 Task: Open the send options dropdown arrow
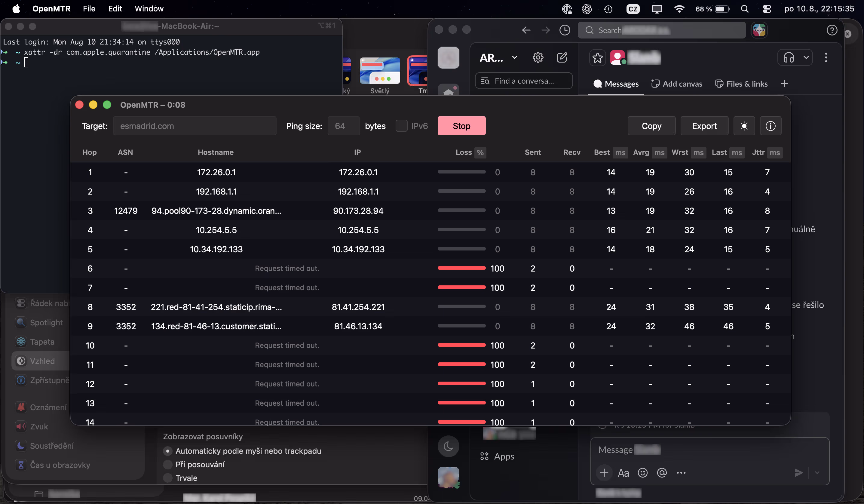(x=817, y=472)
